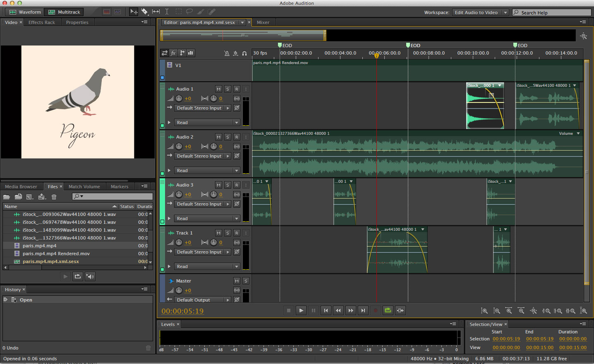Toggle the metronome icon
Viewport: 594px width, 364px height.
[x=227, y=53]
